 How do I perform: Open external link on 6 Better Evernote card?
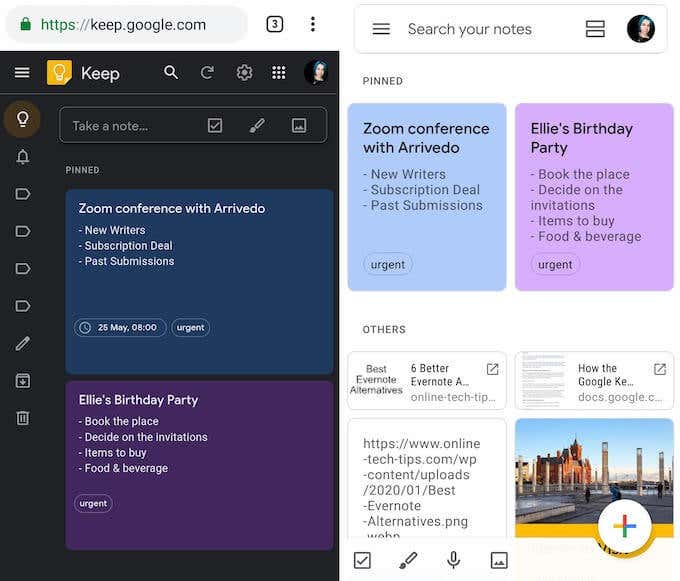[492, 369]
